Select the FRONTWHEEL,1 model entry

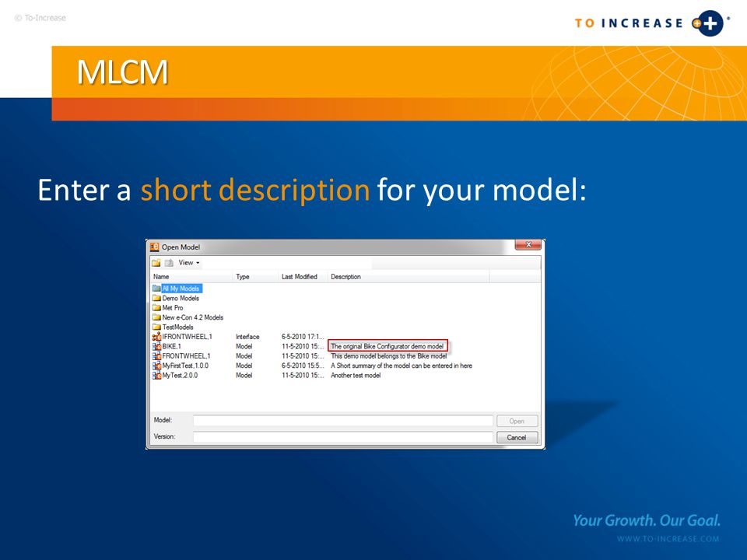[186, 355]
